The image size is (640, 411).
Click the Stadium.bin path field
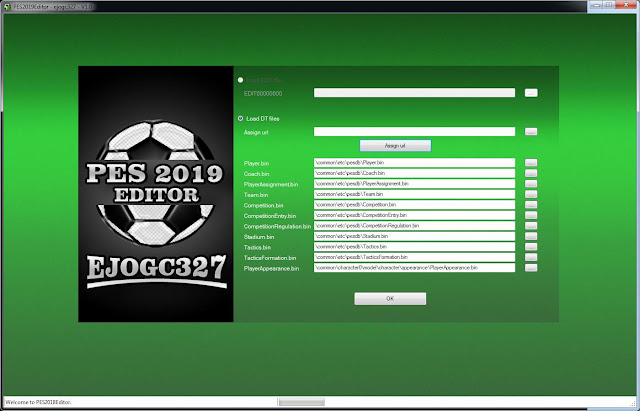point(414,236)
